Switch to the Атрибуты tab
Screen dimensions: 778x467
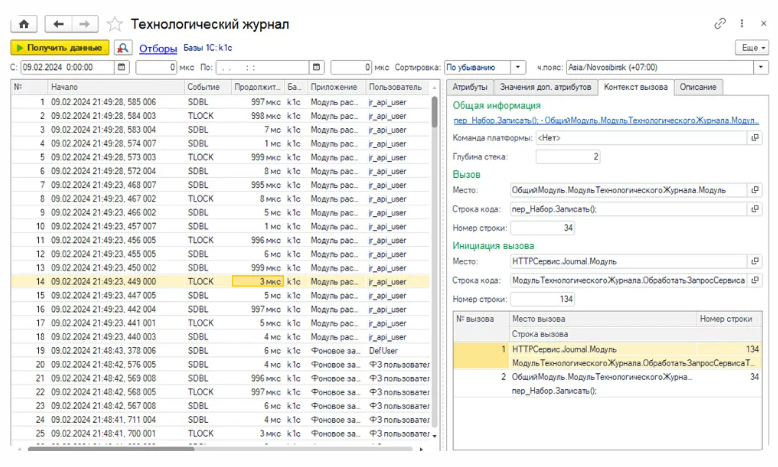[471, 88]
